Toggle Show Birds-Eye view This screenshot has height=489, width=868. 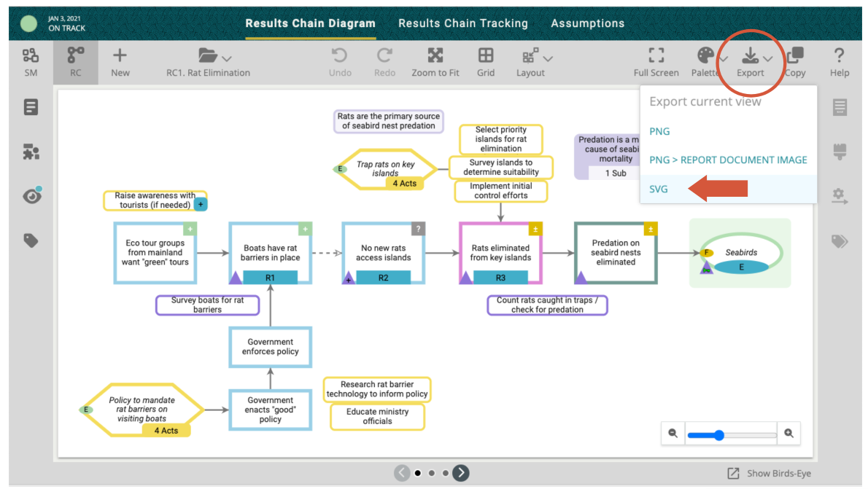770,474
